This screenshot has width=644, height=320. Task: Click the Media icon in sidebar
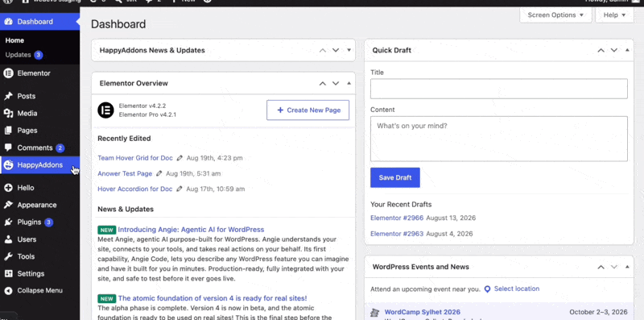(8, 114)
